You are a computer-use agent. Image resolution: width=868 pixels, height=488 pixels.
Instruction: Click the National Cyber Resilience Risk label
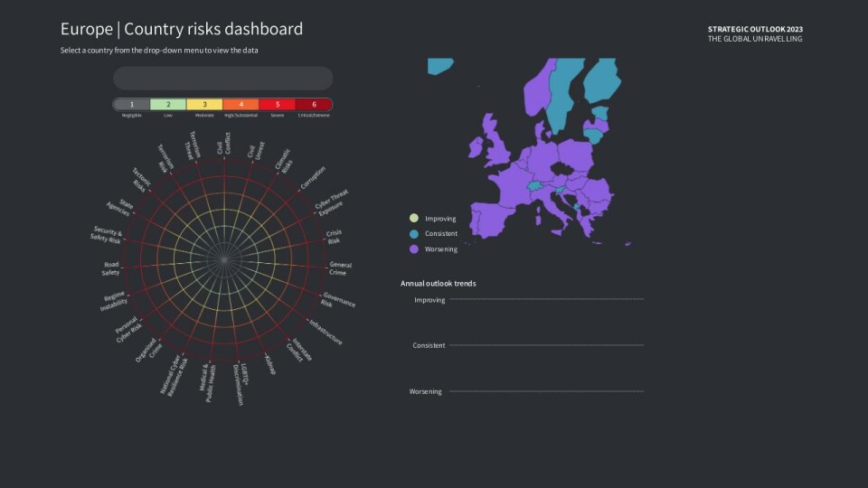(175, 376)
